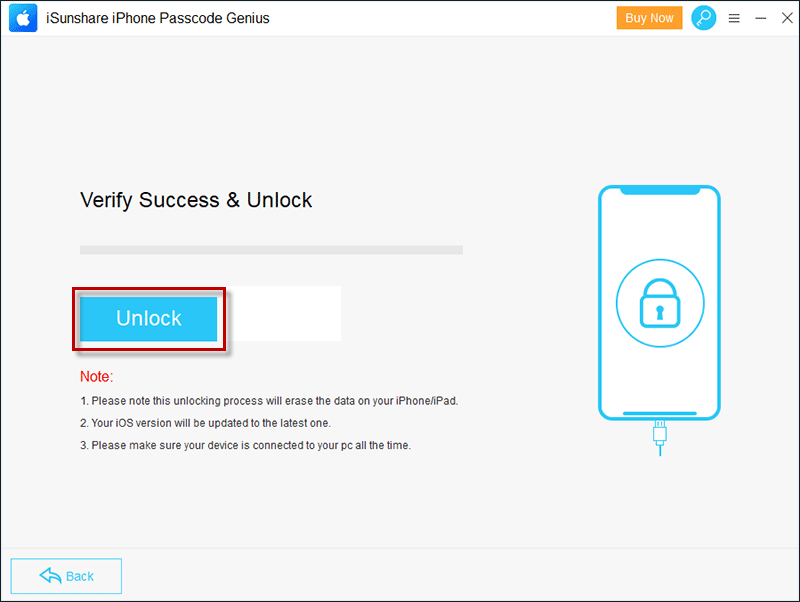This screenshot has width=800, height=602.
Task: Minimize the application window
Action: pos(760,18)
